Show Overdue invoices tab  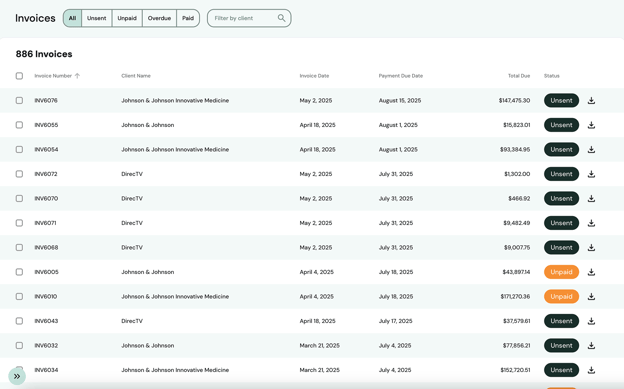click(159, 18)
